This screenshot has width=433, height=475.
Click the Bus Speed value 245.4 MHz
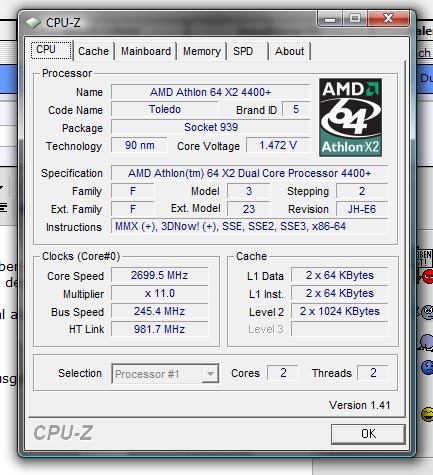pos(159,311)
